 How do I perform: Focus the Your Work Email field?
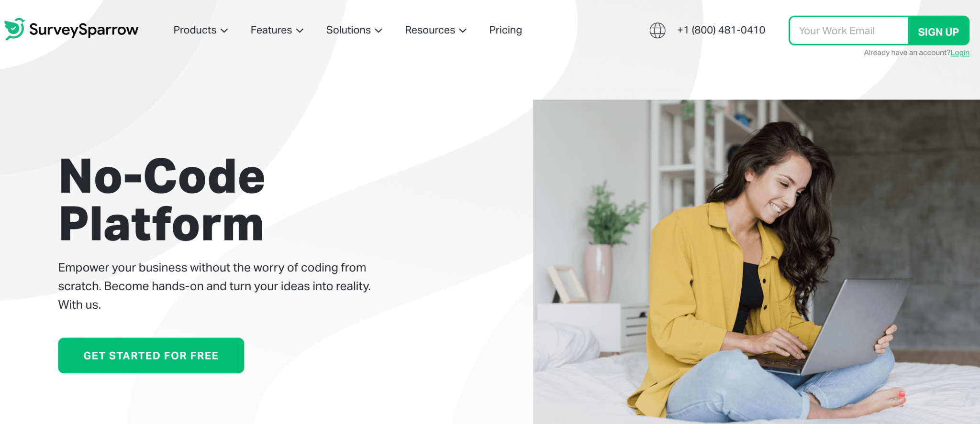pyautogui.click(x=848, y=31)
